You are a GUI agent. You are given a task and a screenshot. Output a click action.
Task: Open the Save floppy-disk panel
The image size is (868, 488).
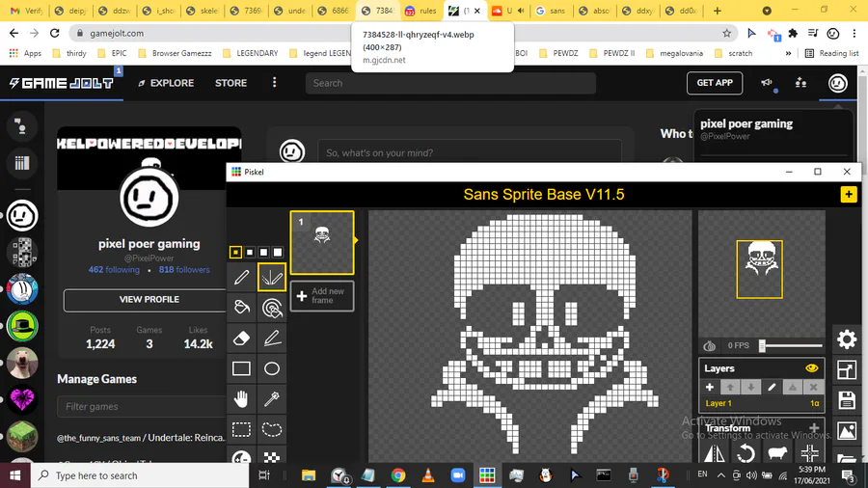coord(847,400)
